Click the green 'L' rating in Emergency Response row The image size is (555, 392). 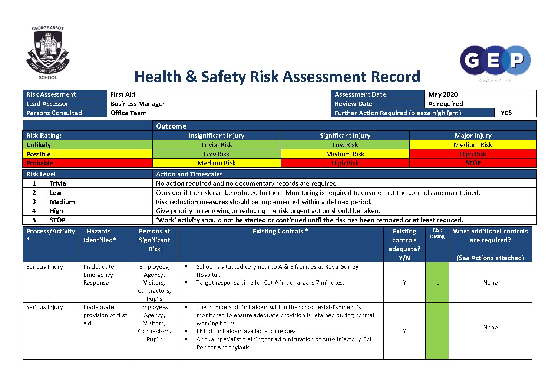(x=437, y=283)
